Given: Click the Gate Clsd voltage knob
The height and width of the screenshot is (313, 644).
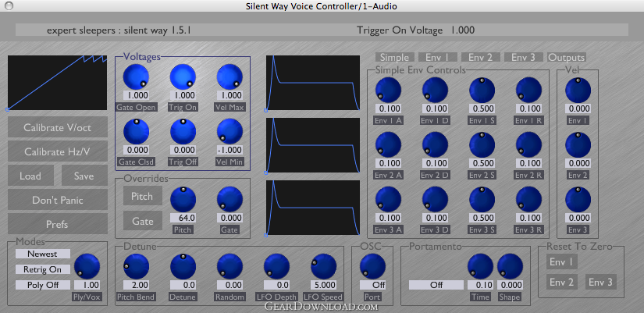Looking at the screenshot, I should pos(136,131).
